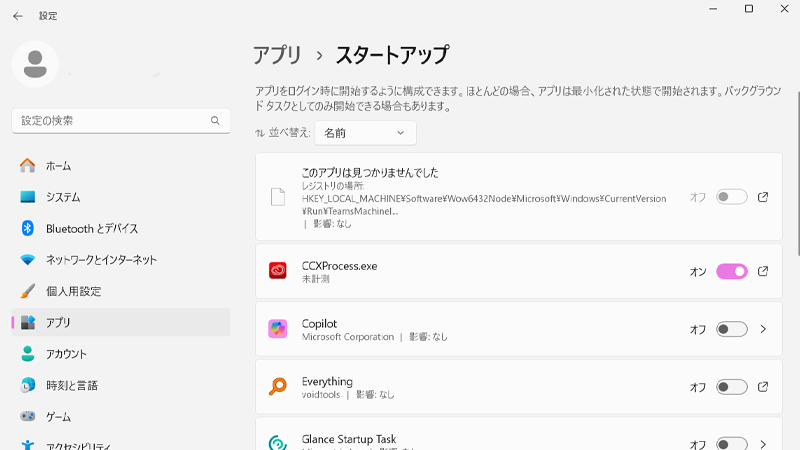This screenshot has height=450, width=800.
Task: Click the Home (ホーム) house icon
Action: pos(28,165)
